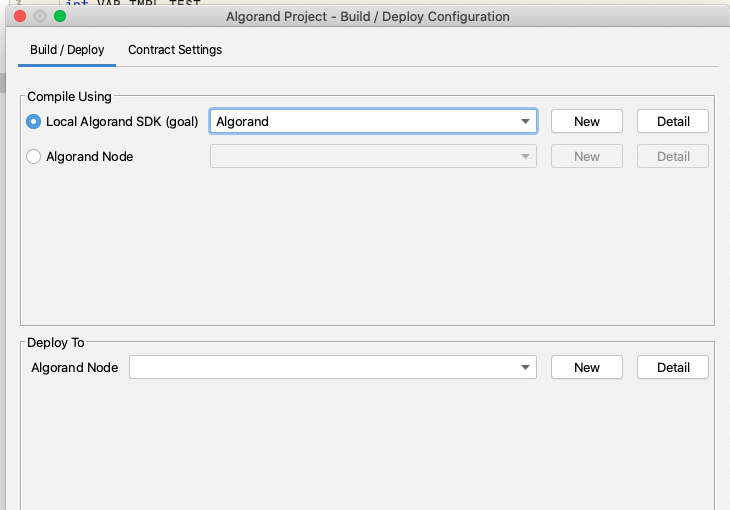Screen dimensions: 730x510
Task: Select the Build / Deploy tab
Action: 67,50
